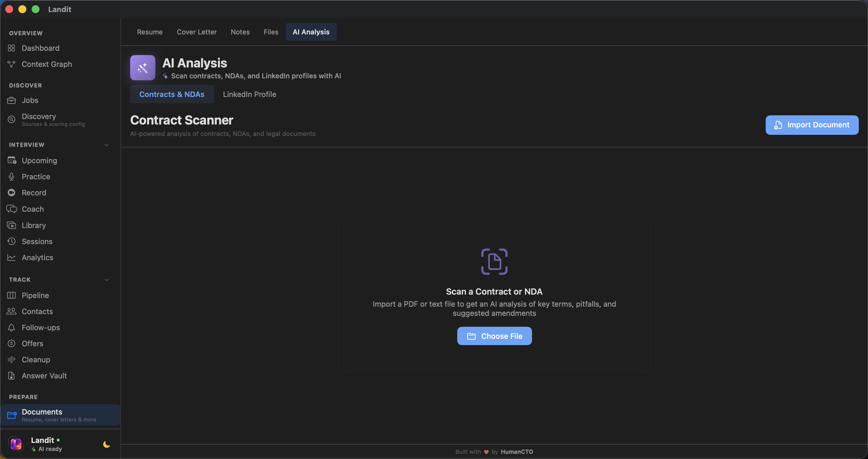This screenshot has height=459, width=868.
Task: Open Context Graph via its node icon
Action: click(11, 64)
